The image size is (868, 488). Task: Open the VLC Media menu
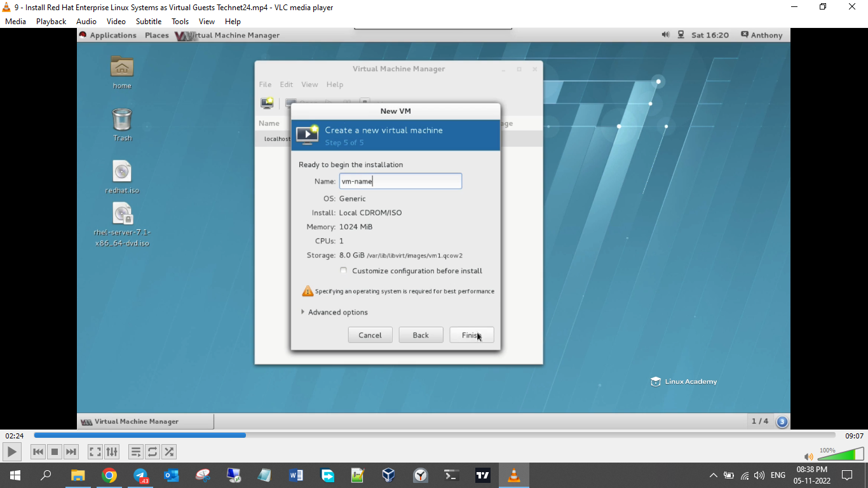[15, 22]
